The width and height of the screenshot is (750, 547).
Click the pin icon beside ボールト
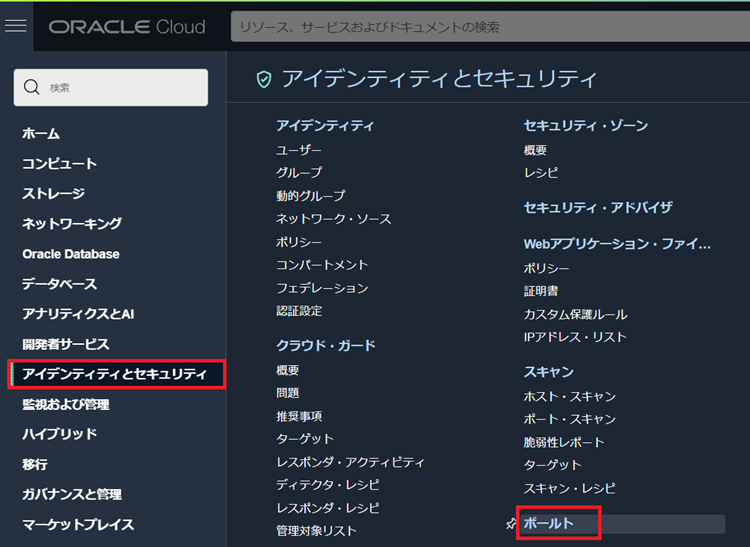[512, 523]
